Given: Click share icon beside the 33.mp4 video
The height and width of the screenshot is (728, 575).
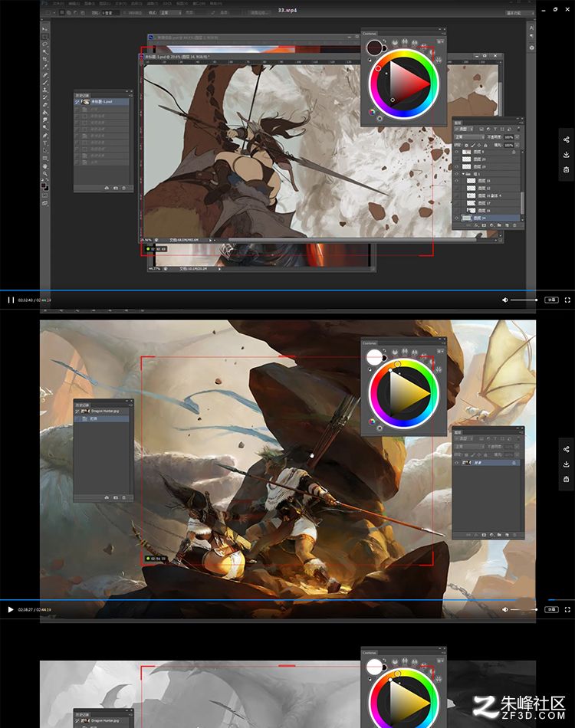Looking at the screenshot, I should (566, 139).
